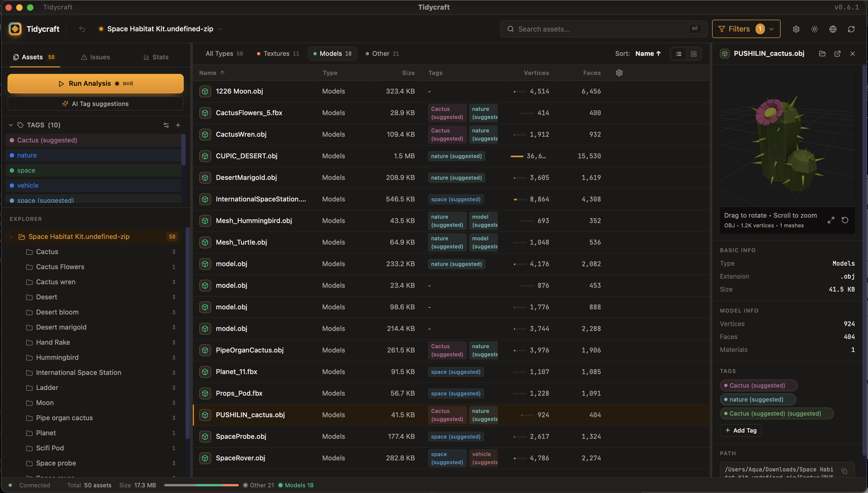Sort table by Size column header
This screenshot has width=868, height=493.
[408, 73]
